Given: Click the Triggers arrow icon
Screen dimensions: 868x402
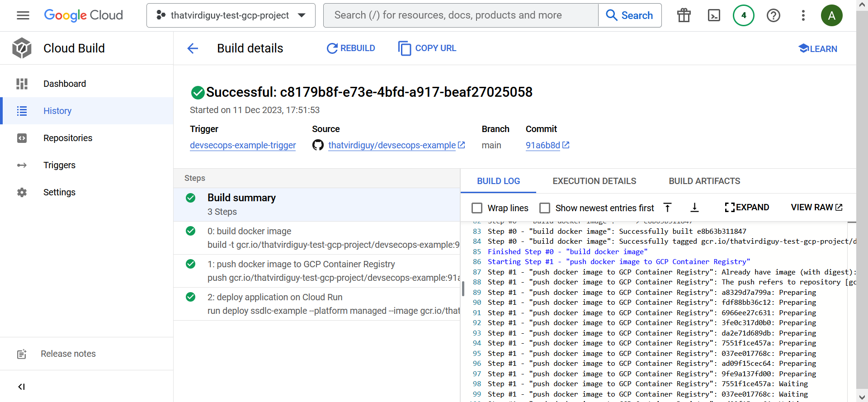Looking at the screenshot, I should coord(22,165).
